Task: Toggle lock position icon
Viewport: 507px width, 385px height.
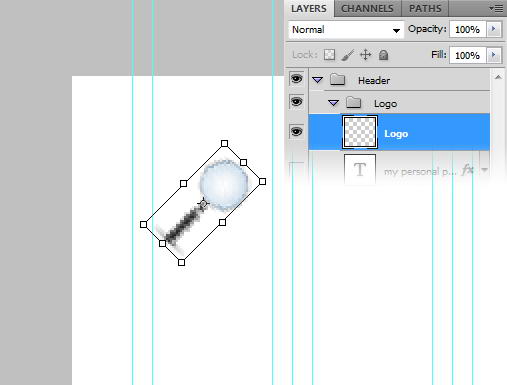Action: (x=366, y=55)
